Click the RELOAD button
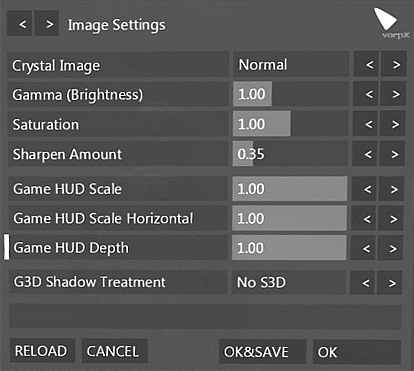Viewport: 414px width, 371px height. [42, 351]
